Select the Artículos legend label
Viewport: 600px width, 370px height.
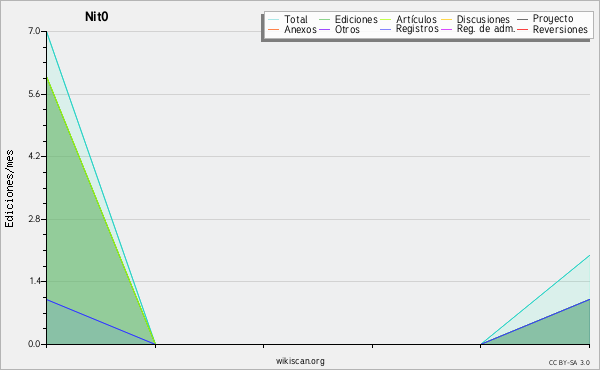(416, 19)
